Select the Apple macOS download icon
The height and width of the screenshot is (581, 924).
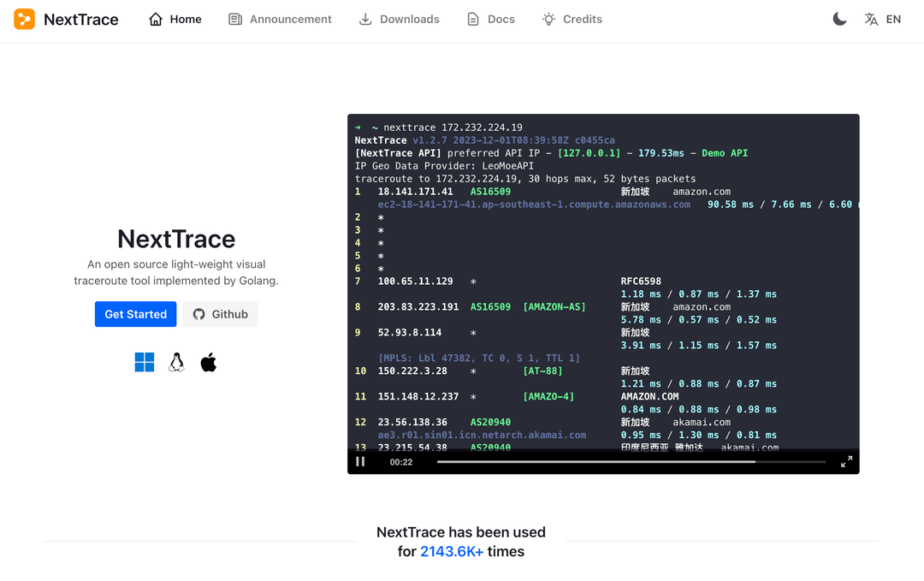(x=208, y=362)
